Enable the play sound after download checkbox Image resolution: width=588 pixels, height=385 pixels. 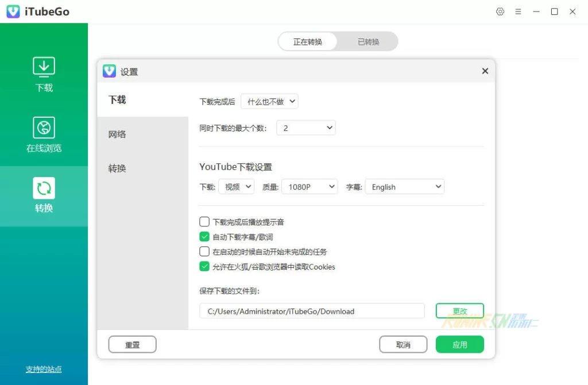[x=204, y=222]
